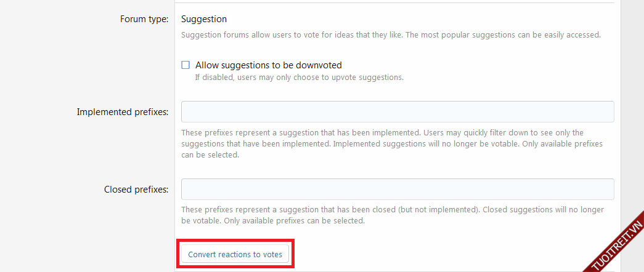The height and width of the screenshot is (272, 644).
Task: Click "(but not implemented)" text in Closed help
Action: [438, 210]
